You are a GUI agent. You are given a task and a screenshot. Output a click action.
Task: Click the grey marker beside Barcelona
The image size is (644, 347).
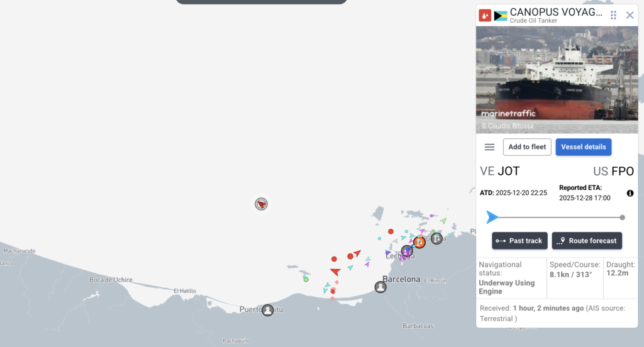point(380,287)
